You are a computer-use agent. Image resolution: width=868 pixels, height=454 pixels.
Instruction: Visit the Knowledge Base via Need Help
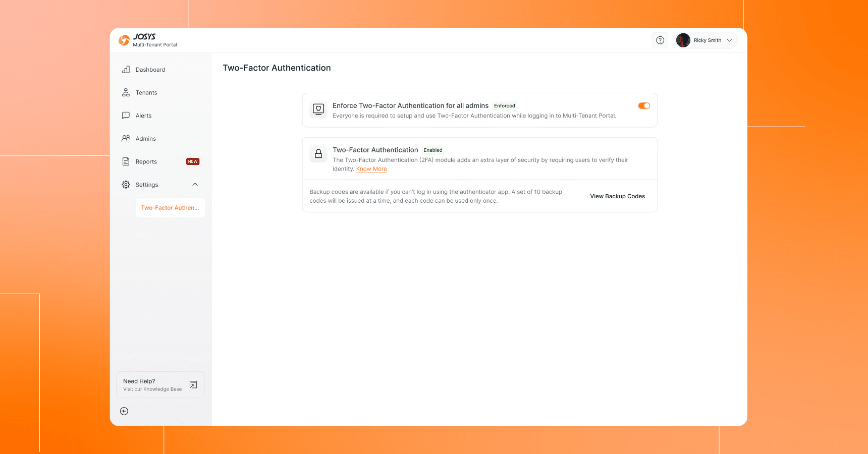(160, 385)
